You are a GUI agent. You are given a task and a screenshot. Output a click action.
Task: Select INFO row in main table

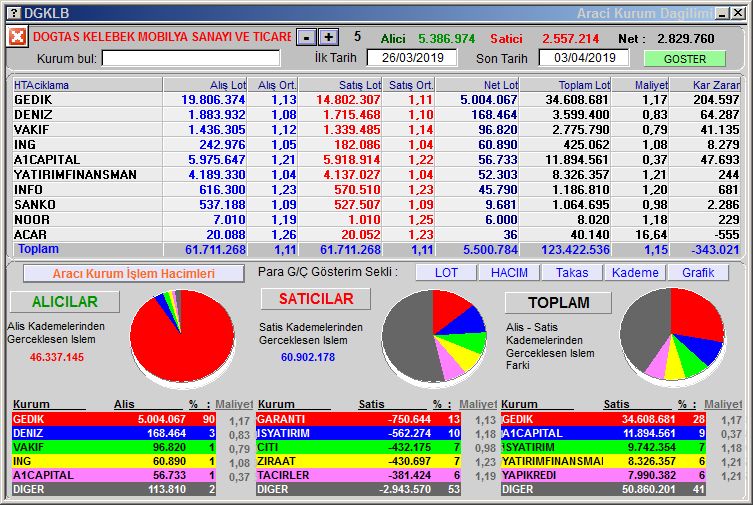click(x=376, y=190)
